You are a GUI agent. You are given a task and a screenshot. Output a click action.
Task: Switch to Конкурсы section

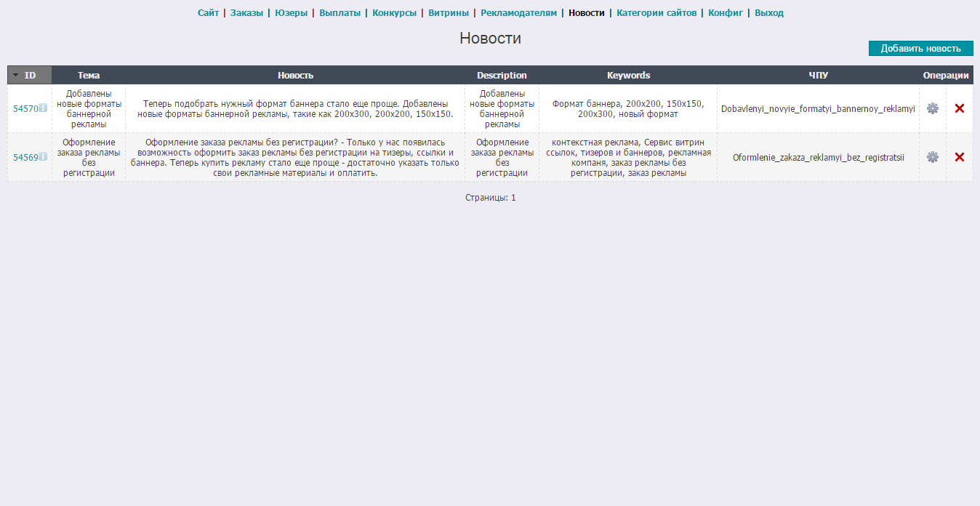(x=394, y=13)
